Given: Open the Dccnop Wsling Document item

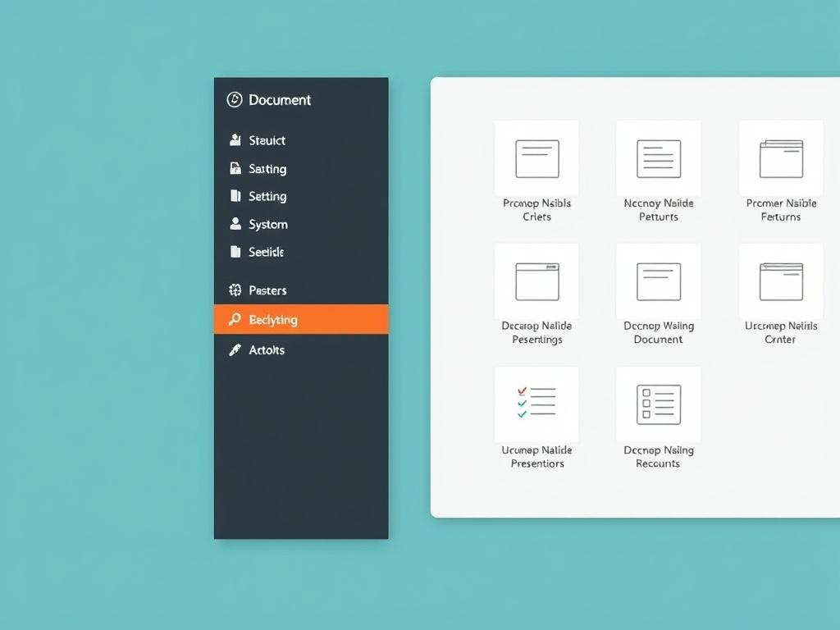Looking at the screenshot, I should [x=658, y=280].
